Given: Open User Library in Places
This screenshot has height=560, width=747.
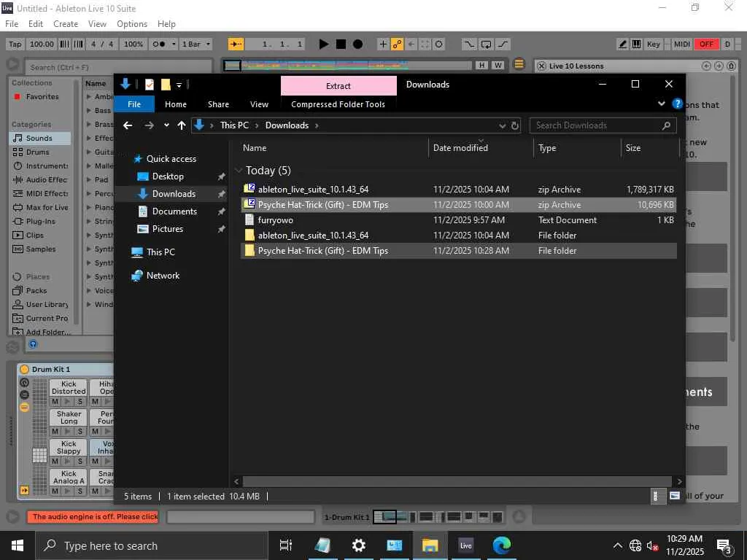Looking at the screenshot, I should pyautogui.click(x=41, y=304).
